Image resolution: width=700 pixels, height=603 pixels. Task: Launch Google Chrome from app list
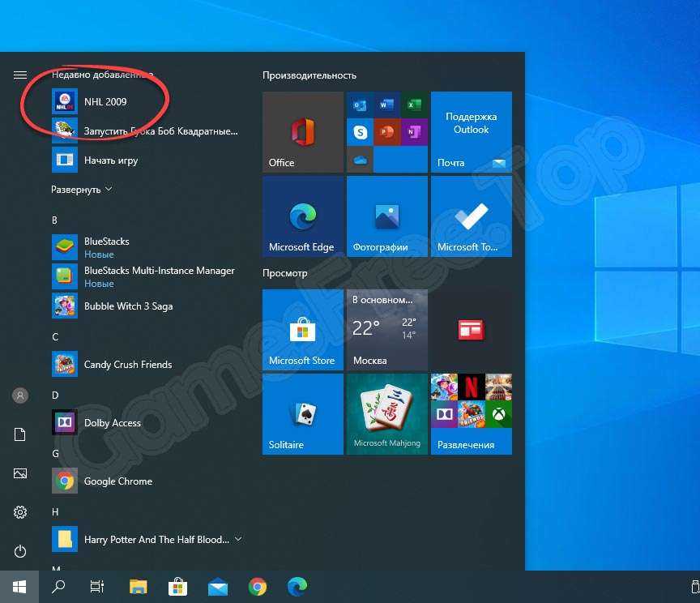click(117, 481)
